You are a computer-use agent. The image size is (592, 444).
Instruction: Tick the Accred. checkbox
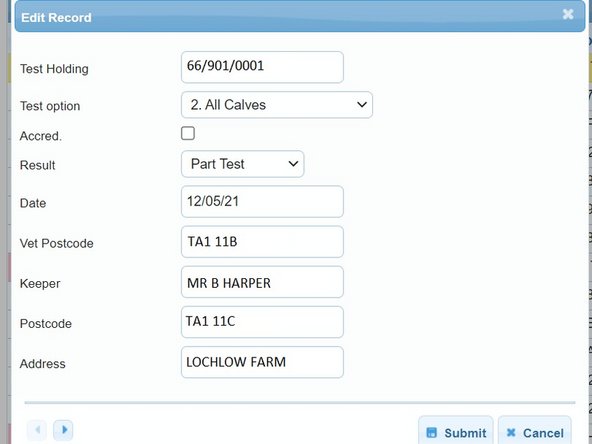coord(188,133)
